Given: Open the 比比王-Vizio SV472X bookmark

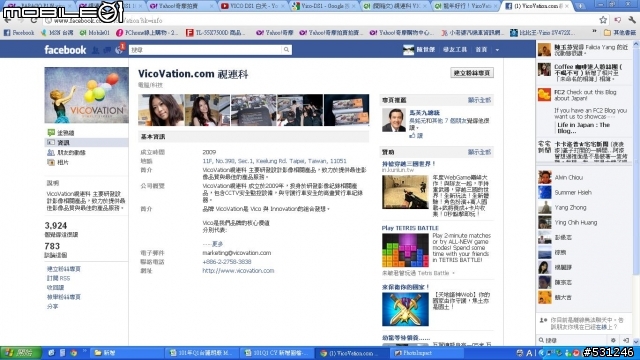Looking at the screenshot, I should click(x=542, y=33).
